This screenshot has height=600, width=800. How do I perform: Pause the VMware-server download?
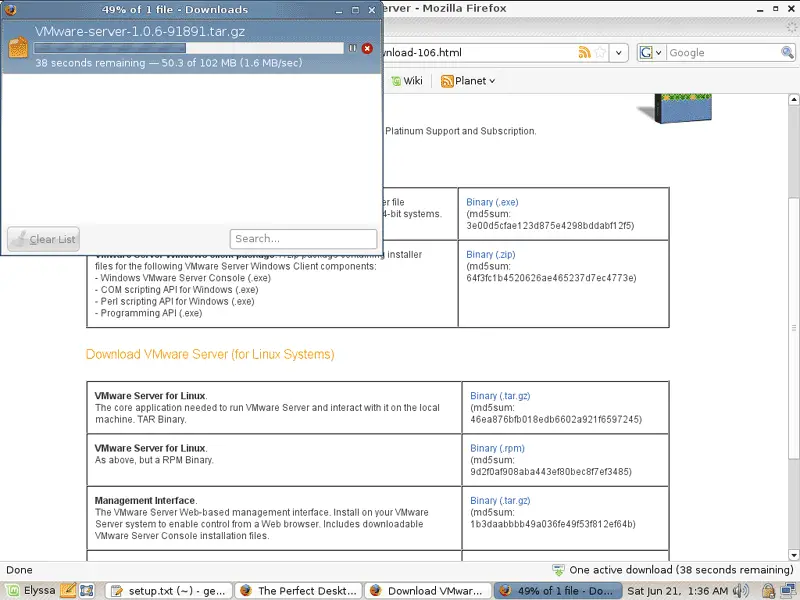[x=352, y=48]
